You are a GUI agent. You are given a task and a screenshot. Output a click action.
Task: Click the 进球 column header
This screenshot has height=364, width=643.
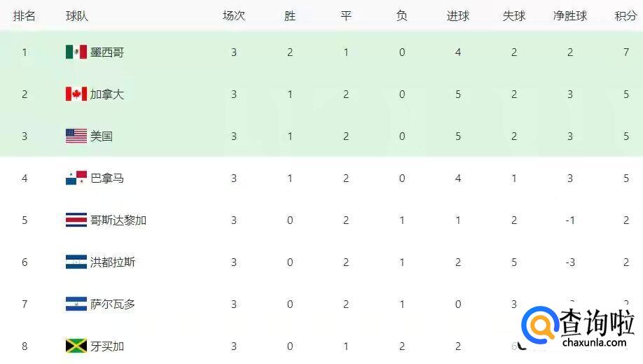tap(458, 15)
